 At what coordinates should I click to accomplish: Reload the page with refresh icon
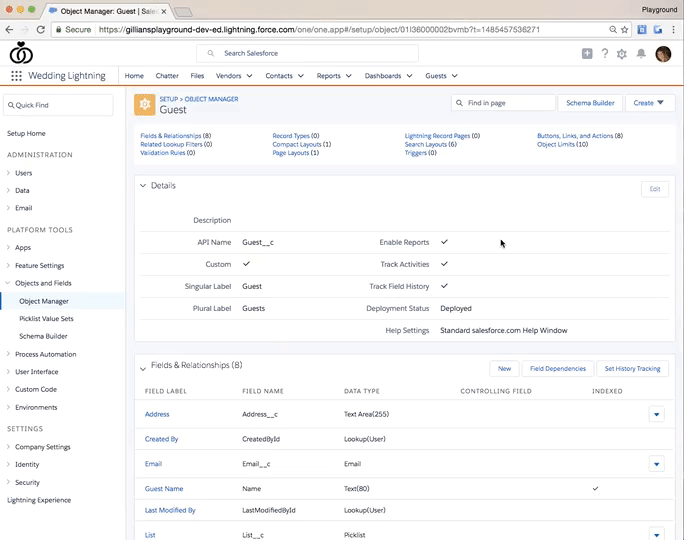pos(41,30)
